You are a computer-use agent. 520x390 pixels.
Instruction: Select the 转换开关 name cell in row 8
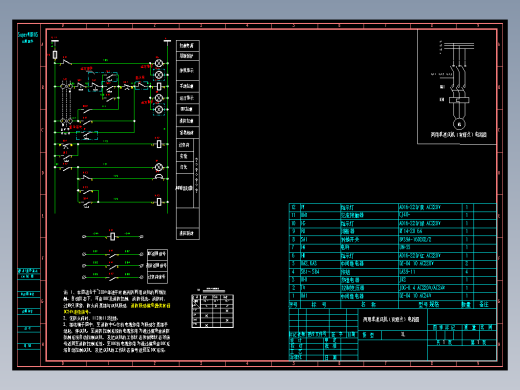(x=369, y=239)
